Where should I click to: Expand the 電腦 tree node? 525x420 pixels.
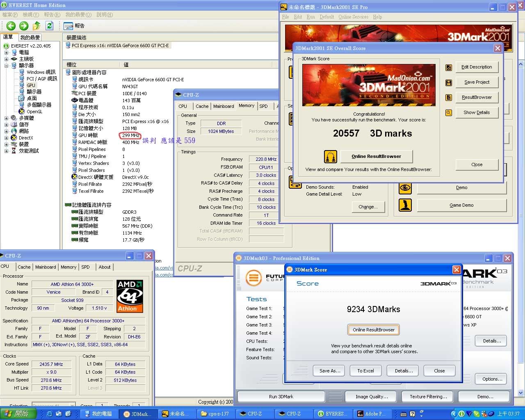[6, 52]
